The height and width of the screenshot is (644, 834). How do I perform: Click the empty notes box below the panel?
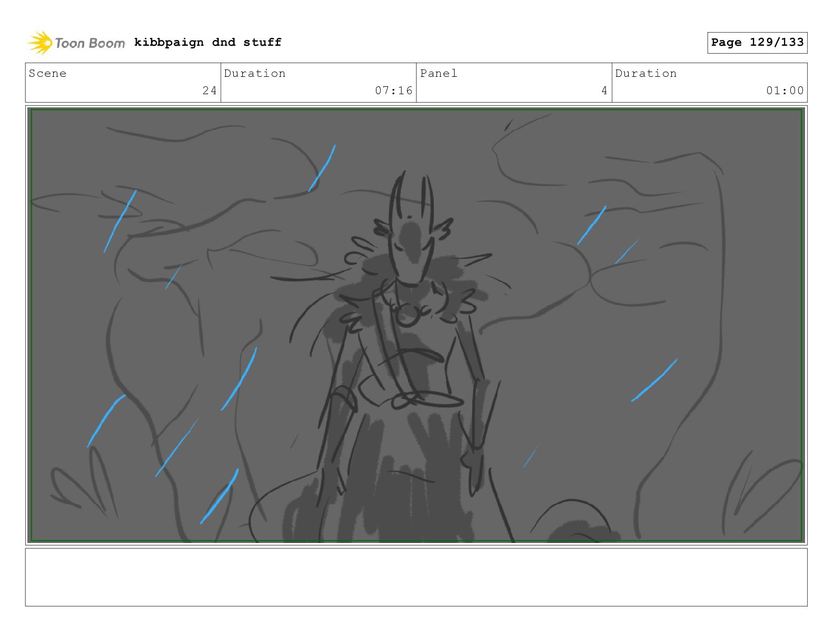click(416, 577)
